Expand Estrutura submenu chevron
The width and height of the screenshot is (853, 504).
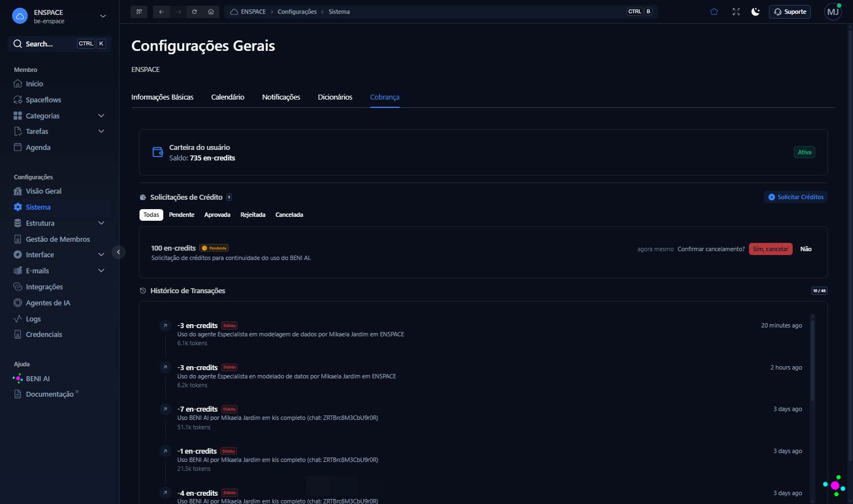click(101, 224)
